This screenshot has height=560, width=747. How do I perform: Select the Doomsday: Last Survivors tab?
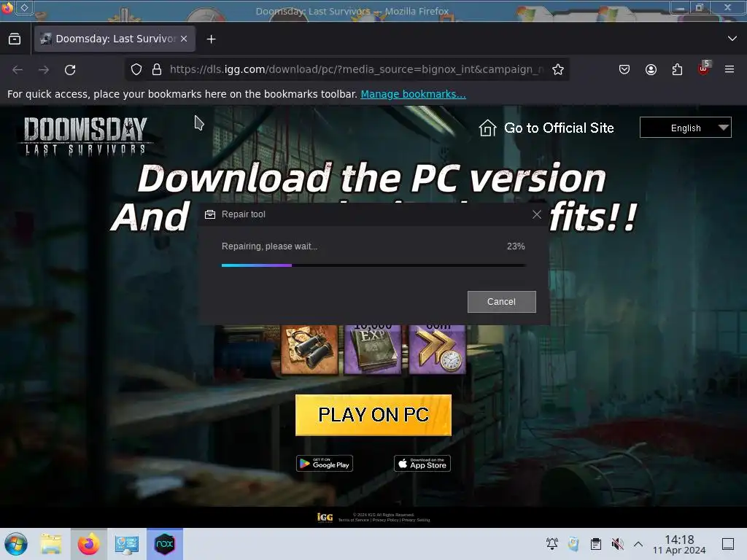(x=115, y=39)
